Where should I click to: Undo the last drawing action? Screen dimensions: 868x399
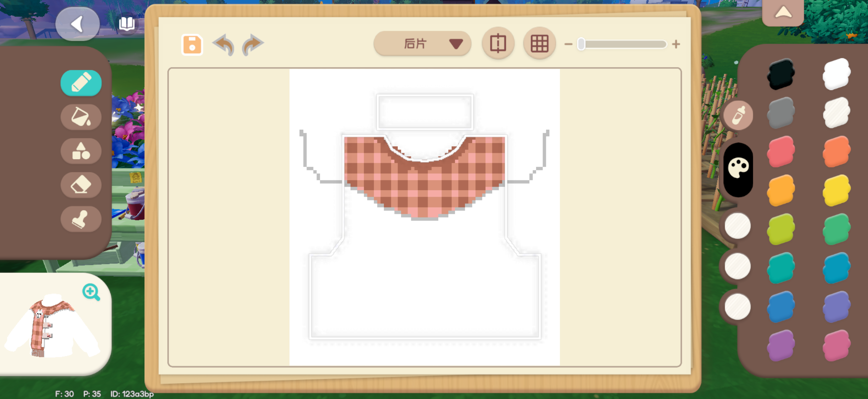coord(223,44)
